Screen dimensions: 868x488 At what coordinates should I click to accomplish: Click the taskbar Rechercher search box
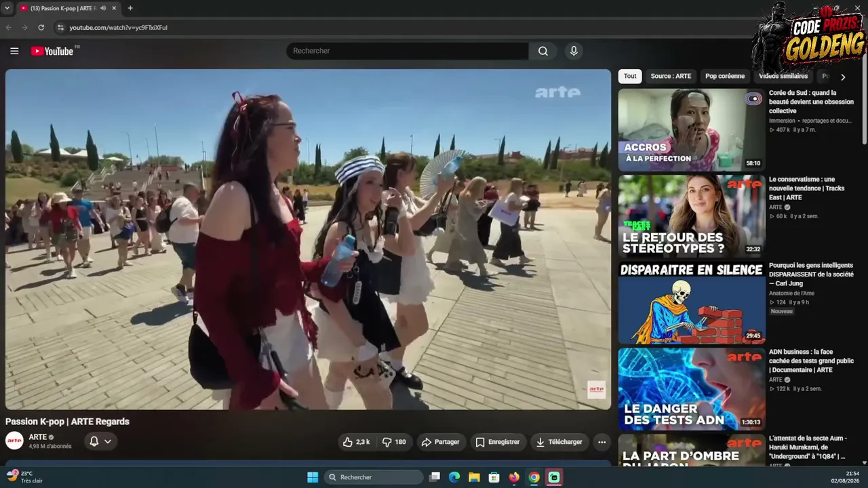(374, 477)
